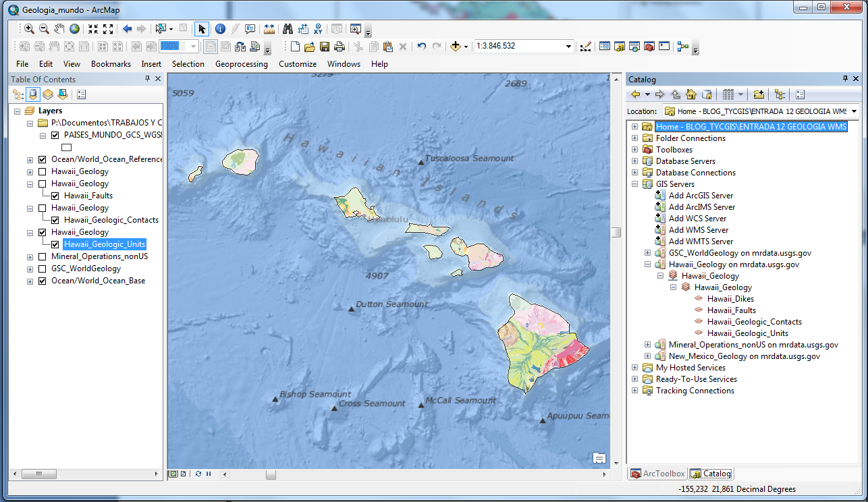Open the HTML Popup tool
The height and width of the screenshot is (502, 868).
coord(250,29)
